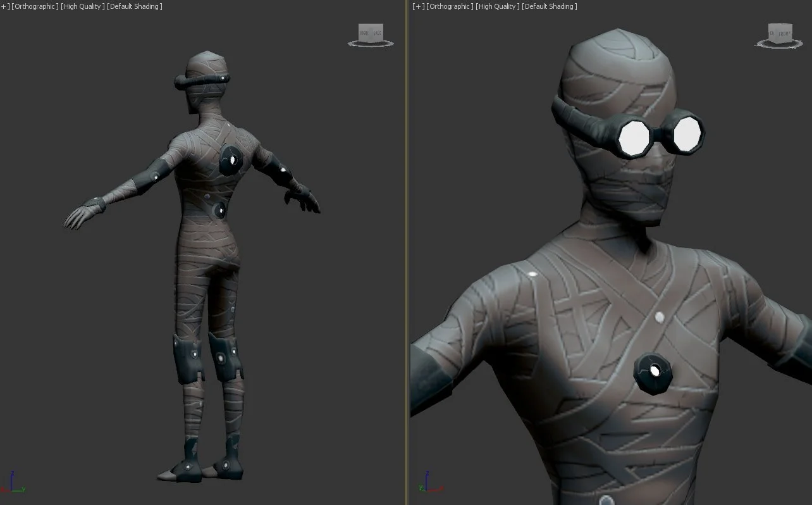Click the ViewCube in the full-body back-view viewport
The image size is (812, 505).
pos(371,35)
